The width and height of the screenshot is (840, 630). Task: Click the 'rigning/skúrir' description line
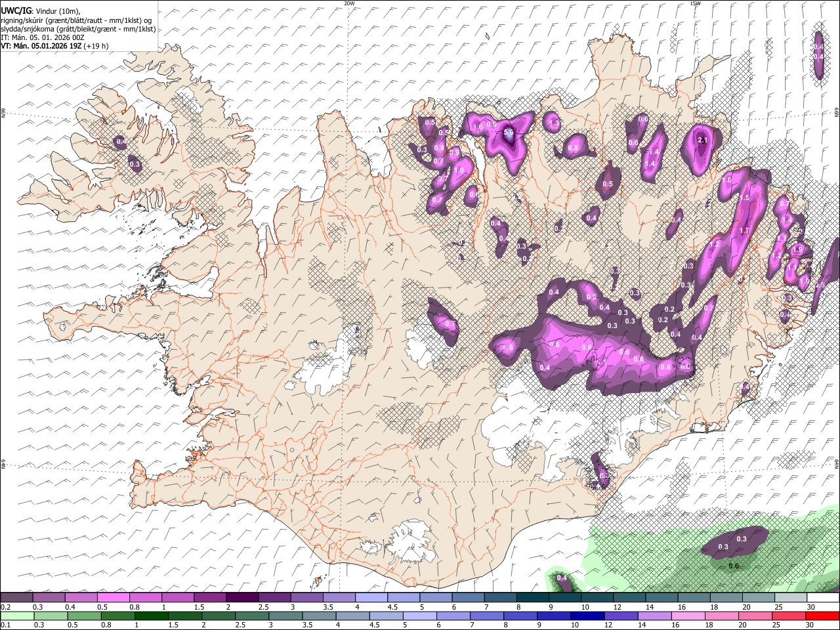76,20
